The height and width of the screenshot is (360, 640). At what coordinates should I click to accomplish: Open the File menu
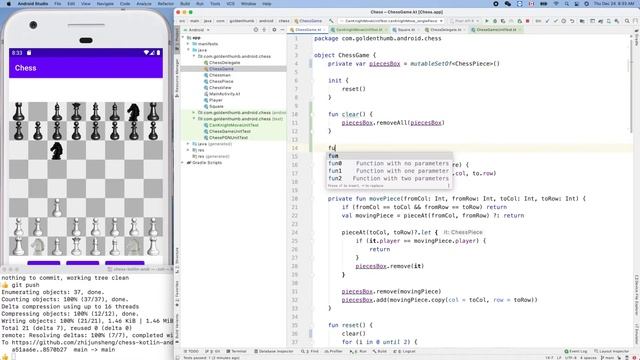click(x=58, y=4)
